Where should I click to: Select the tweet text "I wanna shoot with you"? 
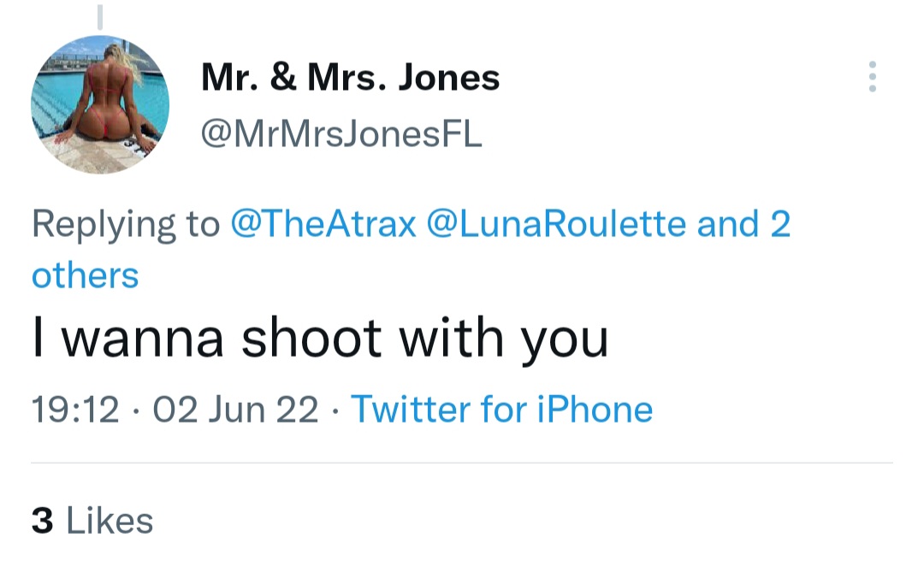pos(319,339)
